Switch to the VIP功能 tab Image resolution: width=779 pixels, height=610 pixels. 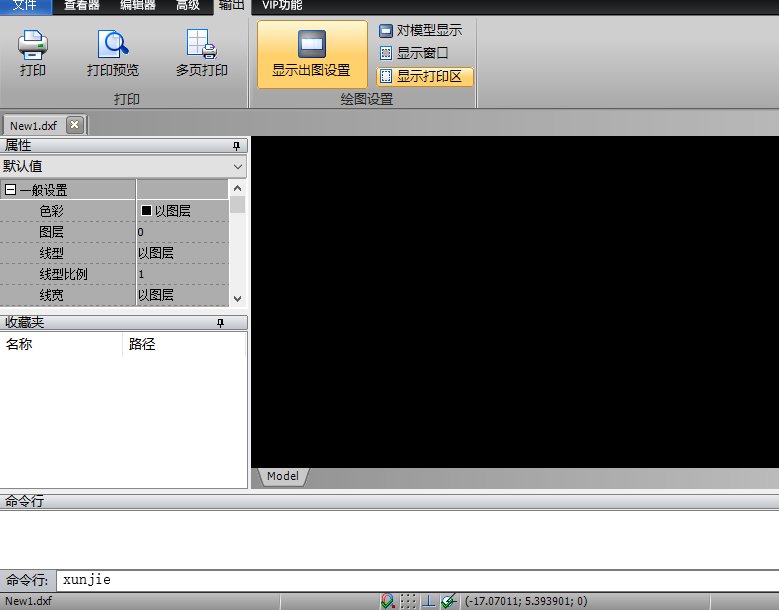[282, 5]
